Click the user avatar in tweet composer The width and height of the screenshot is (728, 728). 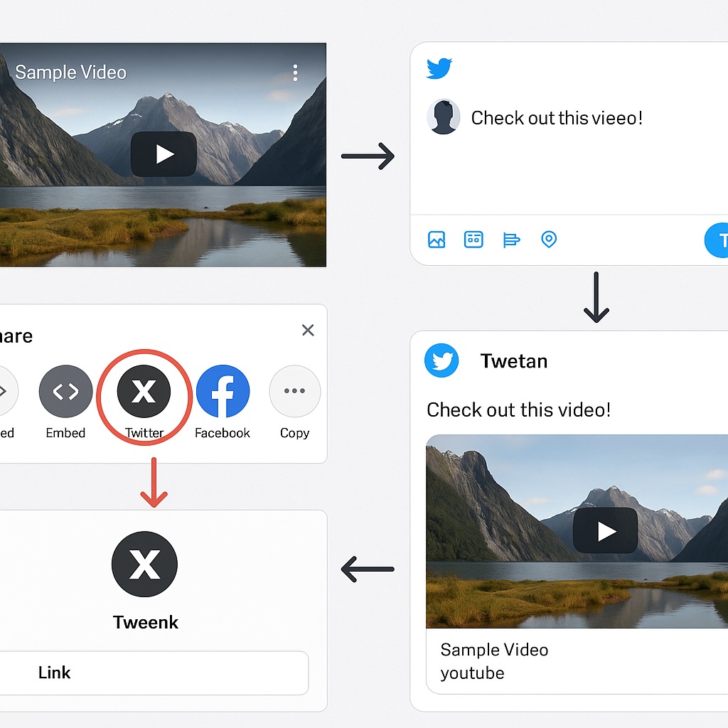coord(444,117)
